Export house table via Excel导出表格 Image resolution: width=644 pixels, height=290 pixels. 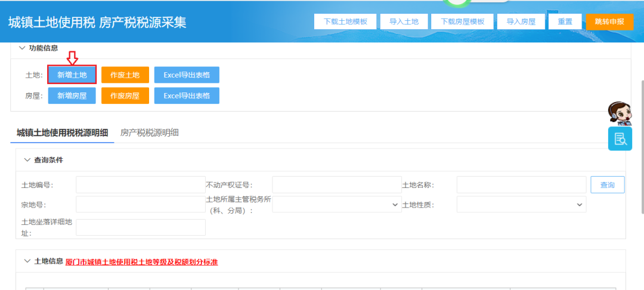tap(187, 95)
